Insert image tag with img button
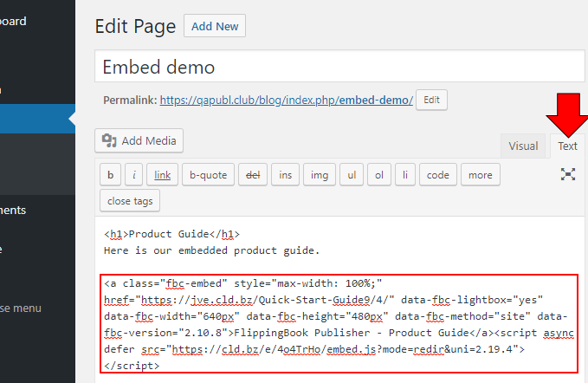This screenshot has width=588, height=383. click(x=320, y=175)
